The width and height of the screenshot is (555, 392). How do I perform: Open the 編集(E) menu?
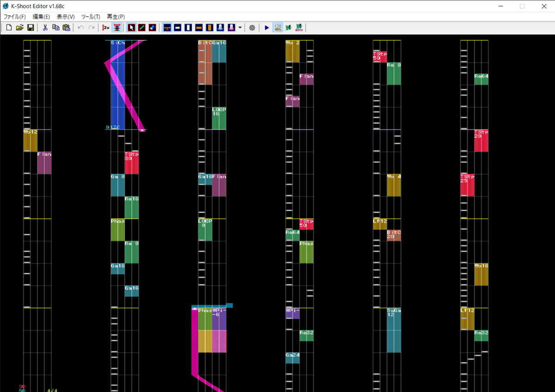point(42,17)
